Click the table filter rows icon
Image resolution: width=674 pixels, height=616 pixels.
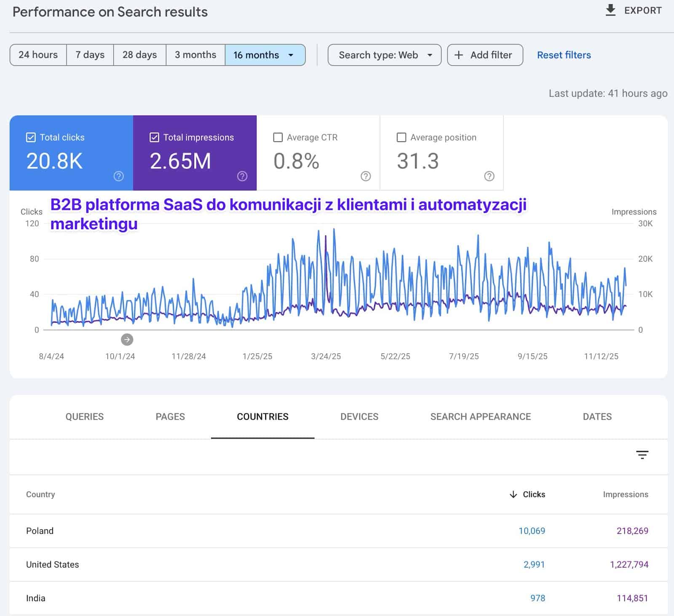pos(642,455)
